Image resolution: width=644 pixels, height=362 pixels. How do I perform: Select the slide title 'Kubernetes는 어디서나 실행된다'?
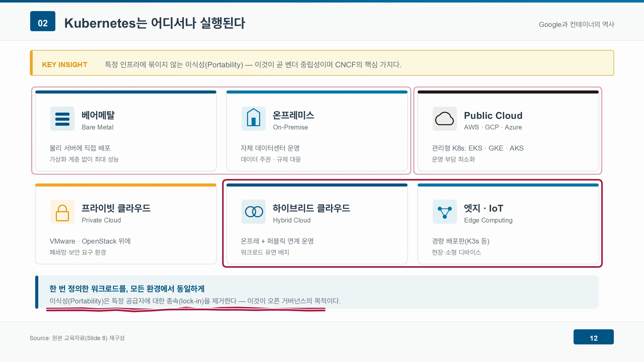[x=155, y=23]
